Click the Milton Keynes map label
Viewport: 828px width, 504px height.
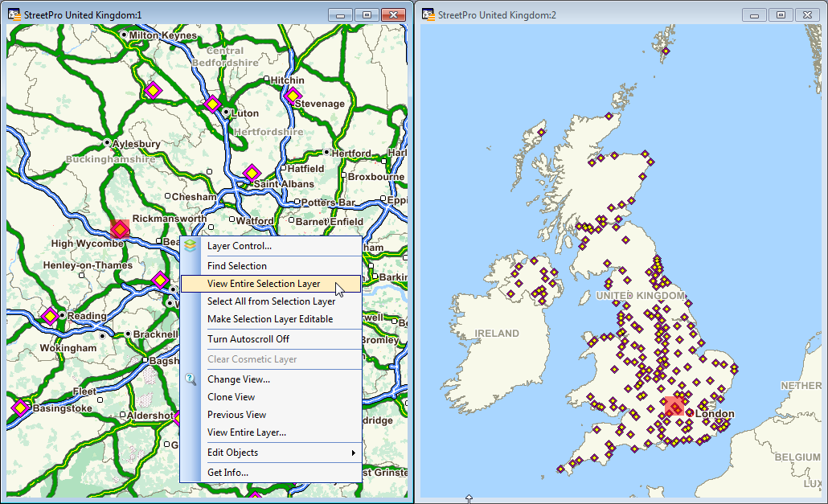162,35
